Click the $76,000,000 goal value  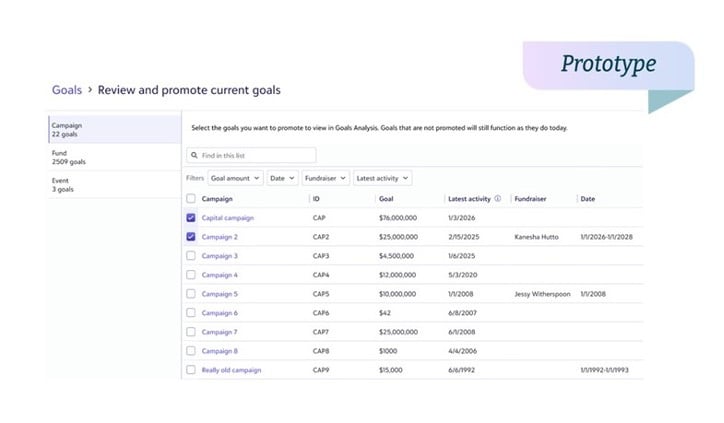pyautogui.click(x=398, y=218)
